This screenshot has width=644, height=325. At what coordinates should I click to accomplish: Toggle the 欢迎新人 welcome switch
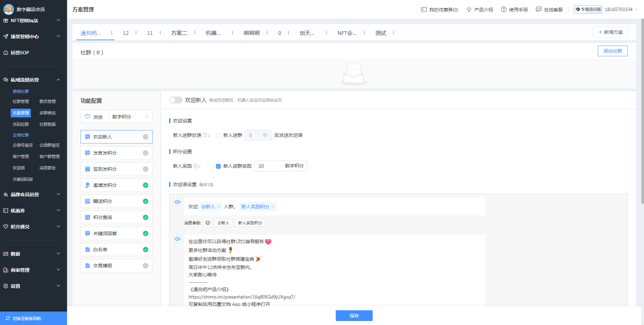(176, 100)
